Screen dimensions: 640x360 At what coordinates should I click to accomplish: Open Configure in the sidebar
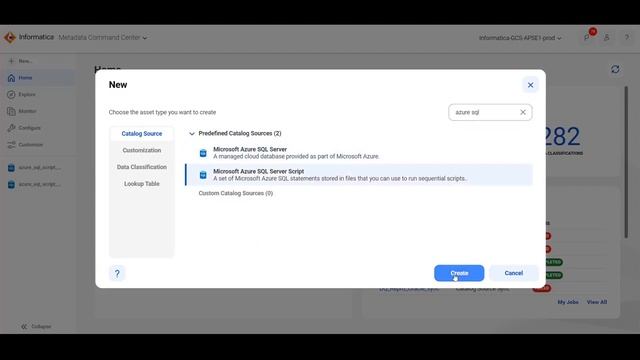point(39,128)
